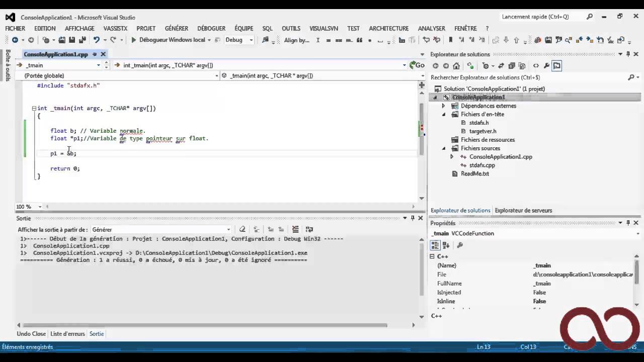Click the uncomment selection icon
This screenshot has height=362, width=644.
pos(437,40)
